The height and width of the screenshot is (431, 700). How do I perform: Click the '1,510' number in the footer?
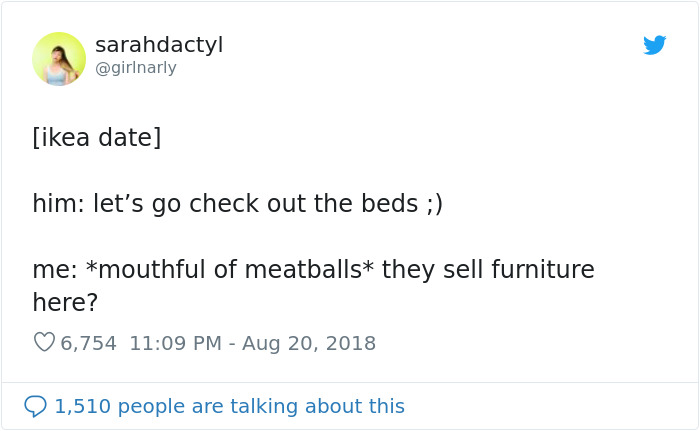tap(82, 406)
